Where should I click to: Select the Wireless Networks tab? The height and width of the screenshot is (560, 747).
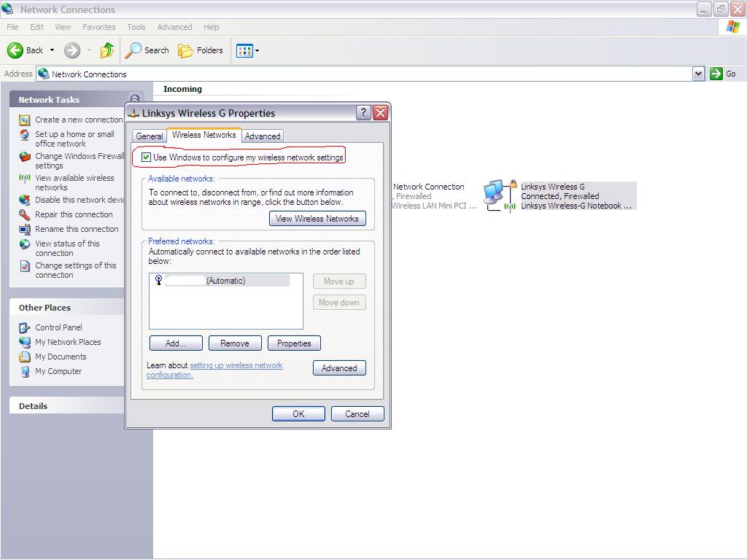[204, 135]
